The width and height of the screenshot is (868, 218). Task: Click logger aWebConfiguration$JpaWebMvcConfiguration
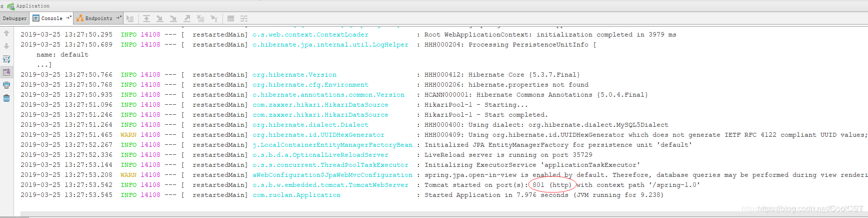[x=332, y=175]
